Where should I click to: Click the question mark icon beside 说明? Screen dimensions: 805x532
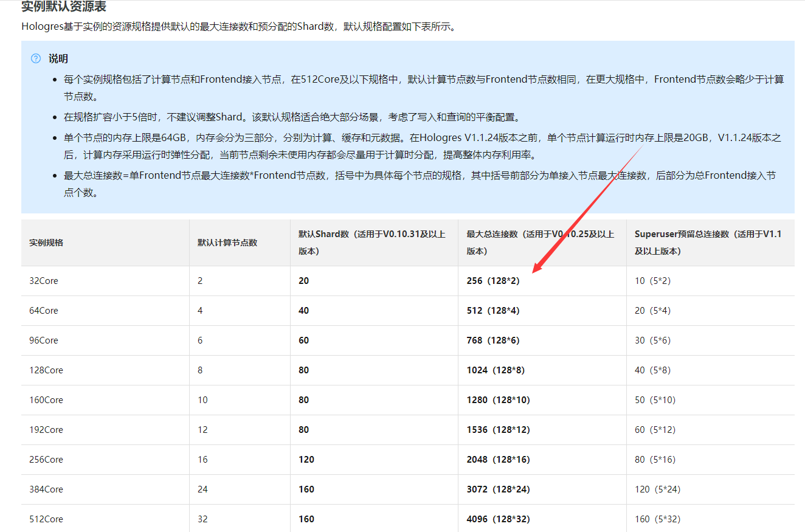(36, 58)
